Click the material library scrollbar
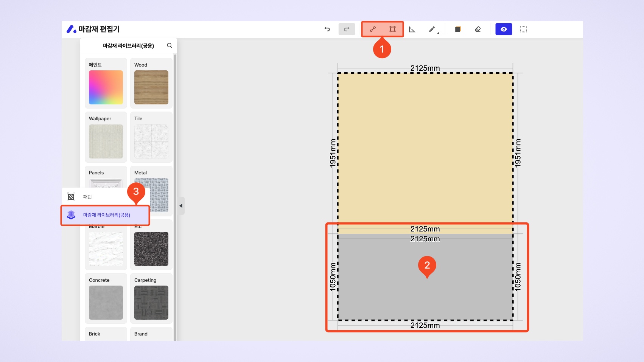644x362 pixels. [x=175, y=197]
